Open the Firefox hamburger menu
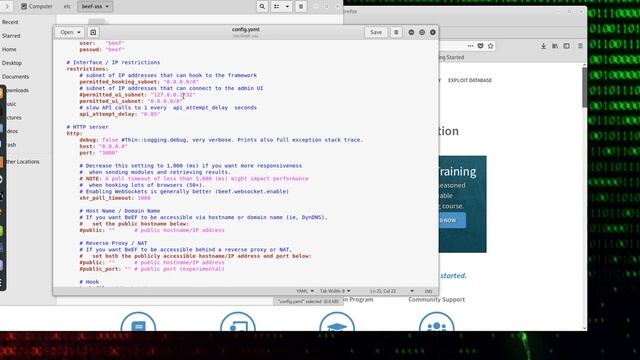Viewport: 640px width, 360px height. (x=580, y=46)
